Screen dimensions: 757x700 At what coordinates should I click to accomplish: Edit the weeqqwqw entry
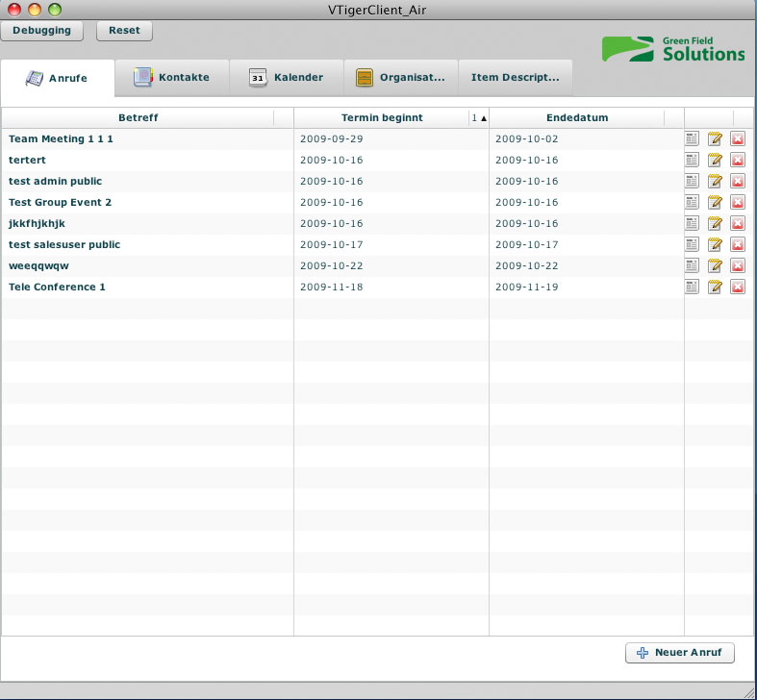(x=715, y=266)
